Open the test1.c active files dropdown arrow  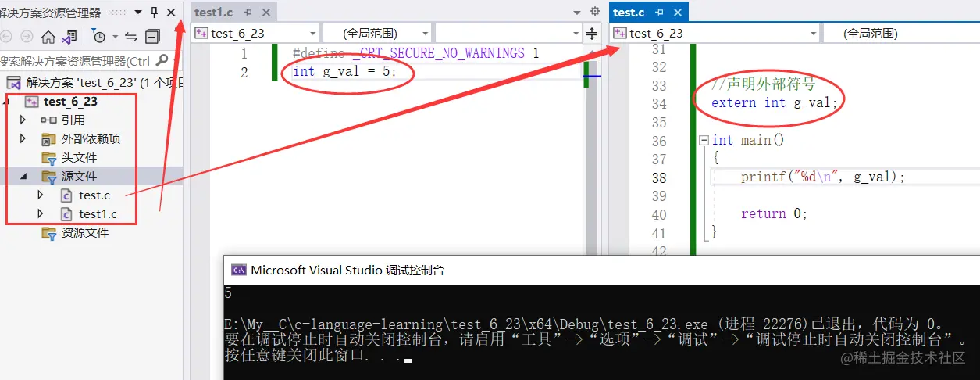pos(577,13)
